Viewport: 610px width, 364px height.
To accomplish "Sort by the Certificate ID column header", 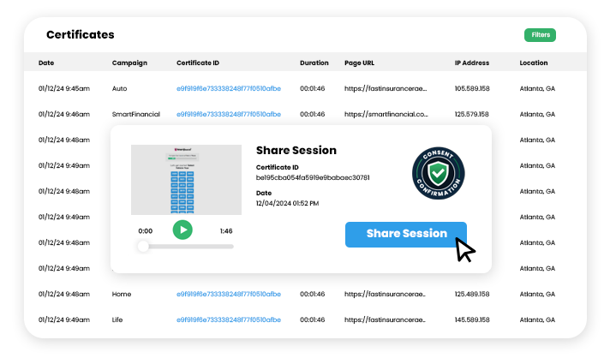I will click(198, 63).
